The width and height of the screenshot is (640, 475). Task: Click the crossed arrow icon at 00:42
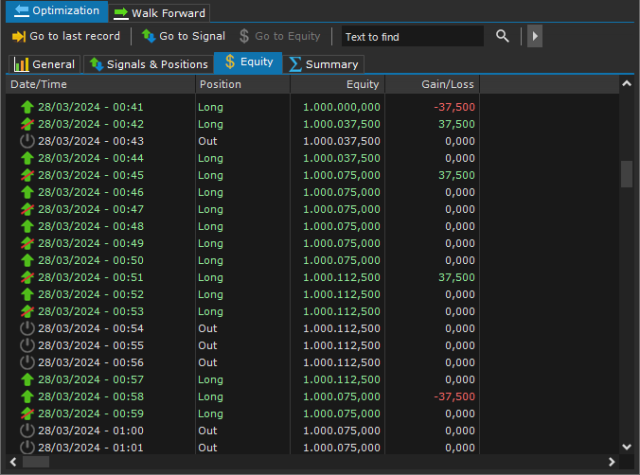pyautogui.click(x=27, y=124)
